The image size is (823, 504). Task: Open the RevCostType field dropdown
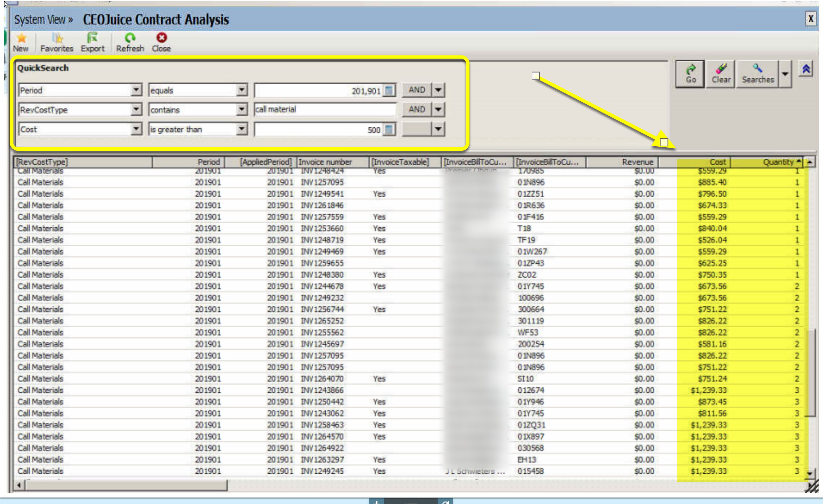(136, 109)
